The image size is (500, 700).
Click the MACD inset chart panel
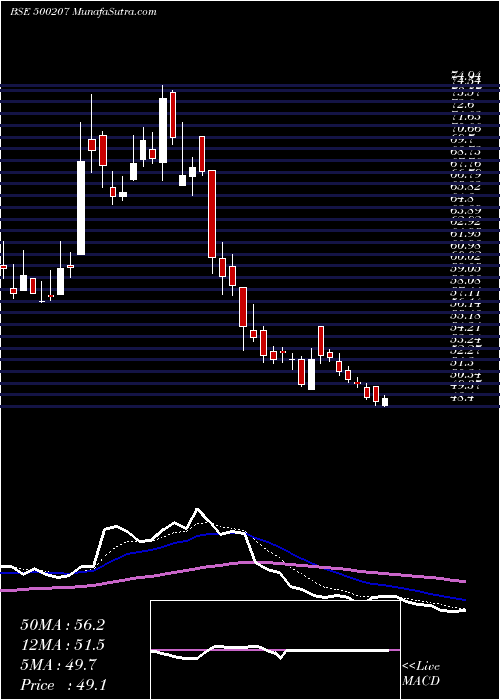tap(275, 650)
